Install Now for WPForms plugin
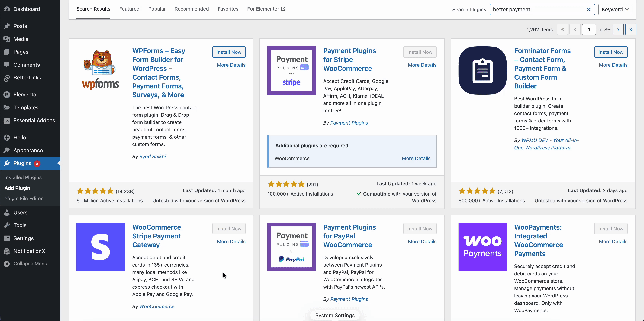 coord(229,52)
